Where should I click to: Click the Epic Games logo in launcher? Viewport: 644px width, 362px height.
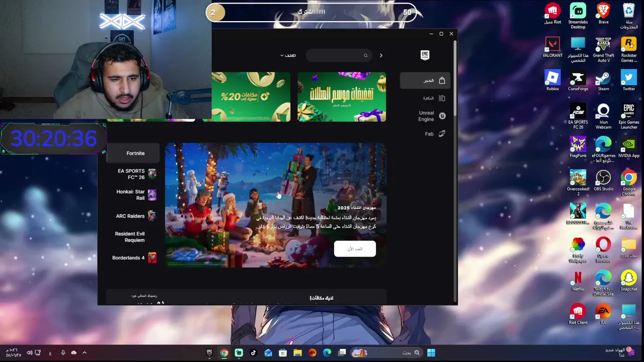425,55
